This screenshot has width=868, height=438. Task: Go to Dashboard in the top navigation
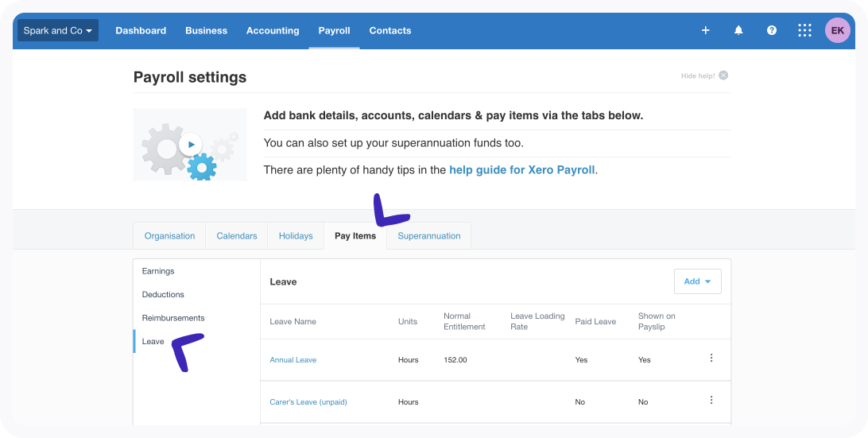[141, 30]
